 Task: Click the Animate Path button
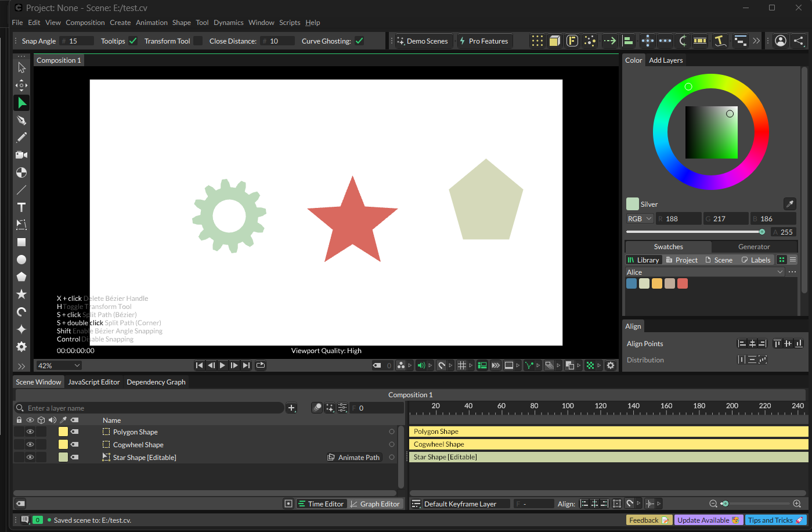coord(353,457)
